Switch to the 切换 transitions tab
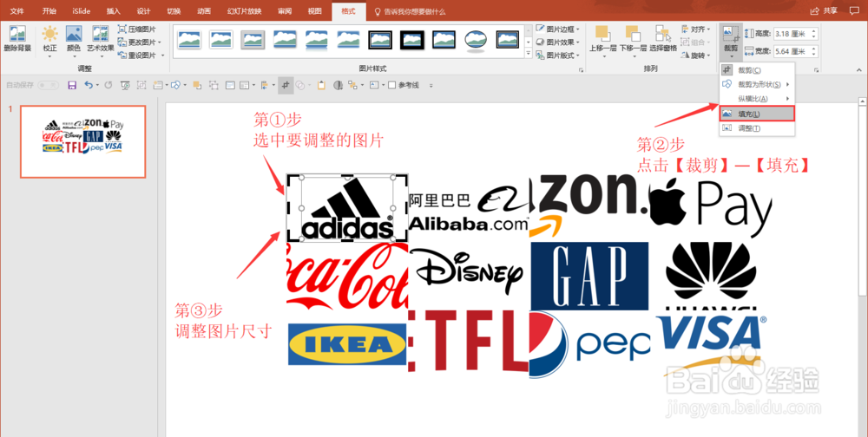Viewport: 868px width, 437px height. pos(174,11)
